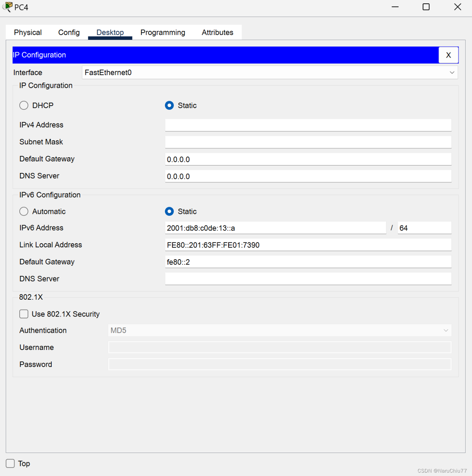Open the Interface FastEthernet0 dropdown
The height and width of the screenshot is (476, 472).
coord(270,73)
